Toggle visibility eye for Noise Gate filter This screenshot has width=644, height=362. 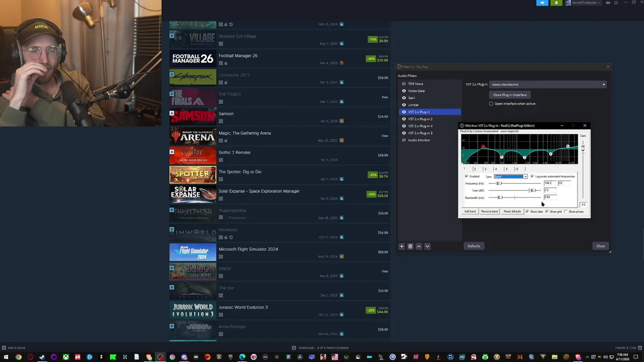click(x=404, y=91)
